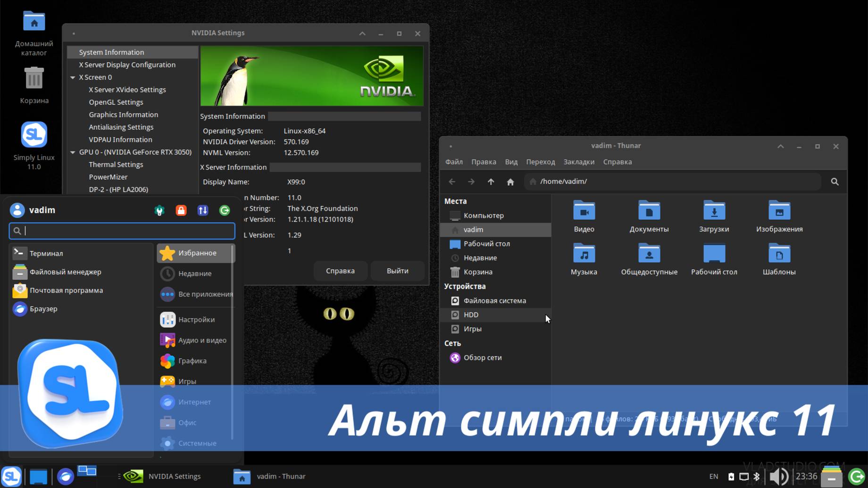Collapse the X Screen 0 tree section
868x488 pixels.
(73, 77)
